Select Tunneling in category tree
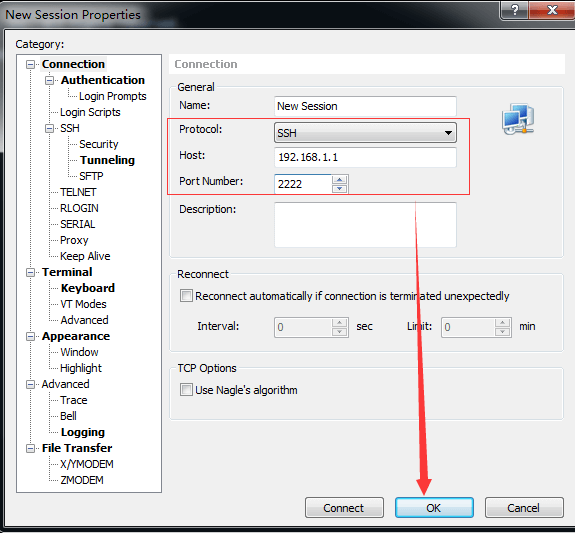This screenshot has height=533, width=575. click(x=107, y=160)
